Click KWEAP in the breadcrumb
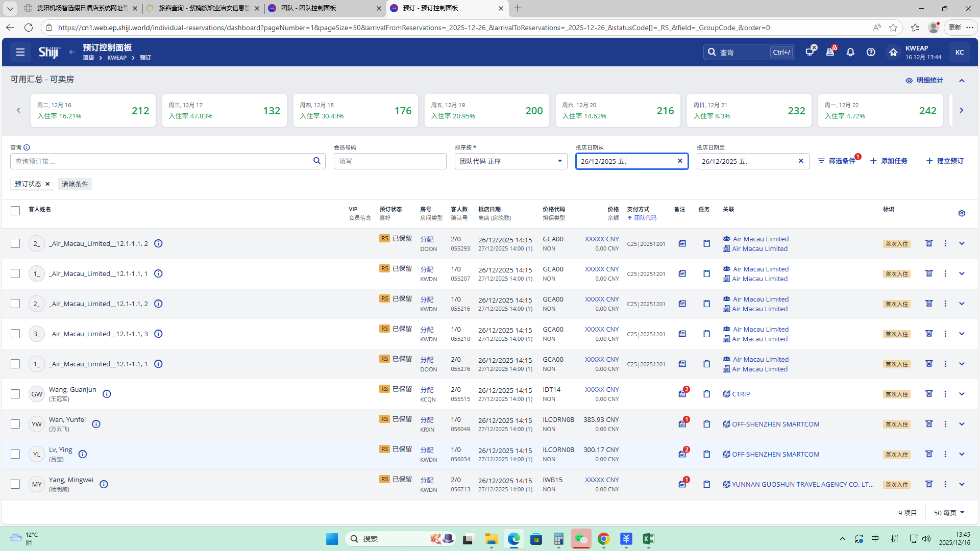The height and width of the screenshot is (551, 980). 117,58
